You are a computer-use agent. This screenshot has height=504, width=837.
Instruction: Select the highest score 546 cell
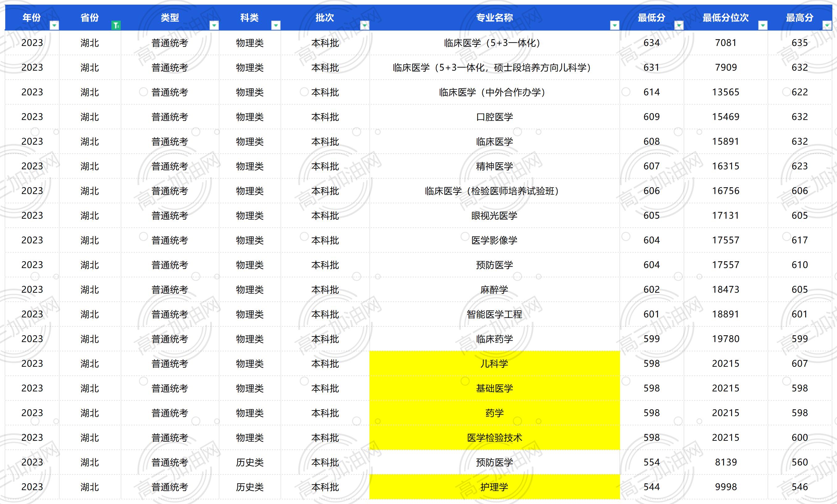point(800,487)
